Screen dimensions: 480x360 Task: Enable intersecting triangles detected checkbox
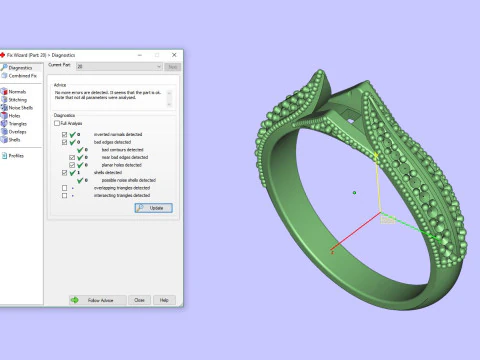click(x=64, y=196)
